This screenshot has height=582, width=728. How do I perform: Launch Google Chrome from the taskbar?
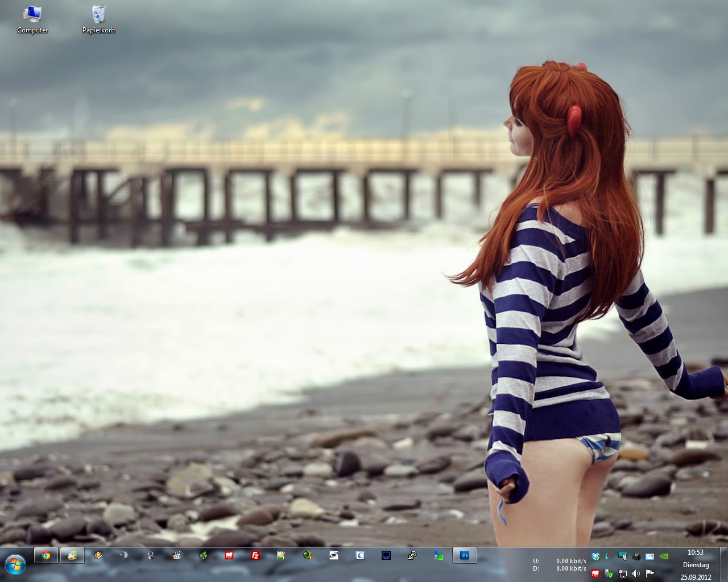point(46,555)
